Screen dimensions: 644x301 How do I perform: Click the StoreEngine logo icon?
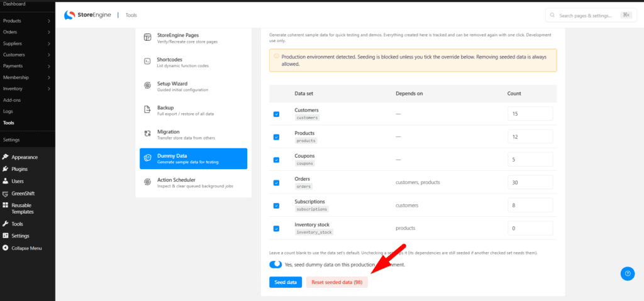69,15
